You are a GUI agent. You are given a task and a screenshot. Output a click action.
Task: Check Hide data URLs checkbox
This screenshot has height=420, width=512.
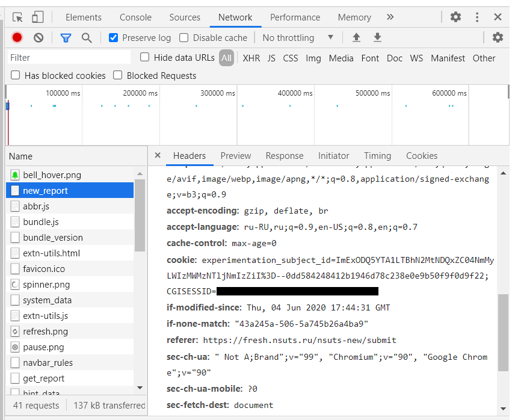point(144,58)
